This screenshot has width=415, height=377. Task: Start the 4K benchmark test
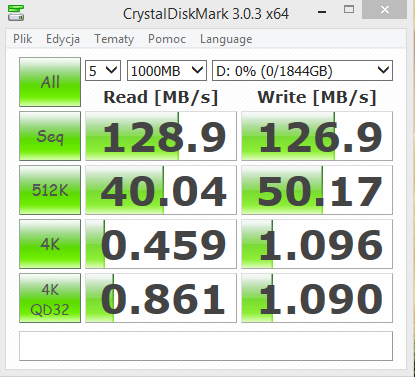pyautogui.click(x=50, y=244)
